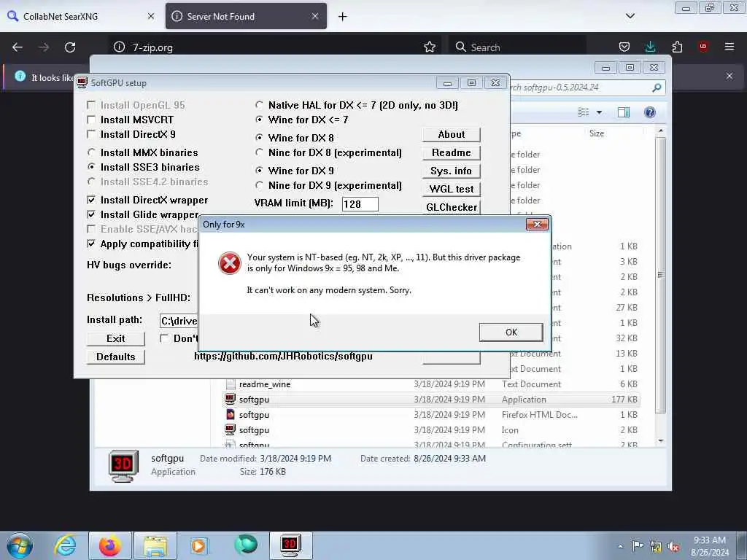The image size is (747, 560).
Task: Switch to Firefox in the taskbar
Action: [x=109, y=545]
